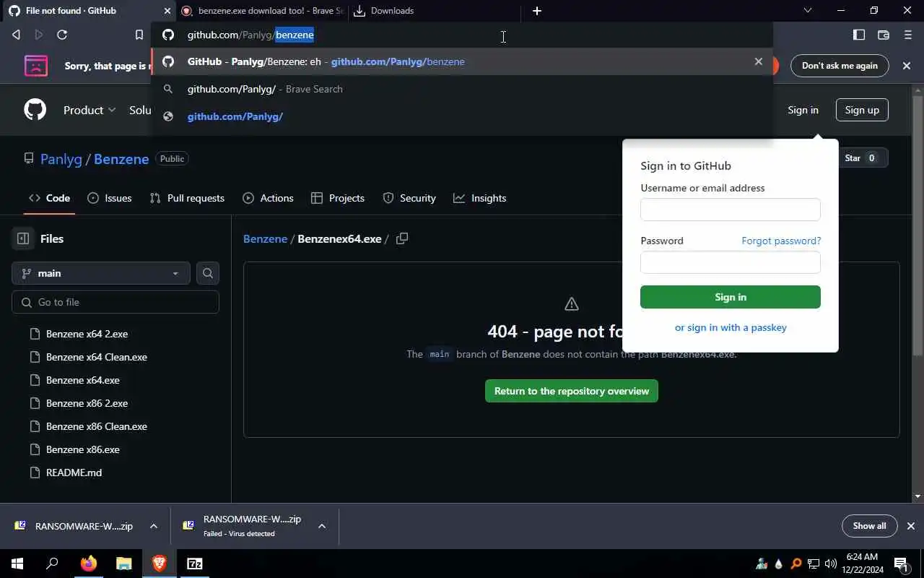Switch to the Actions tab

(268, 198)
